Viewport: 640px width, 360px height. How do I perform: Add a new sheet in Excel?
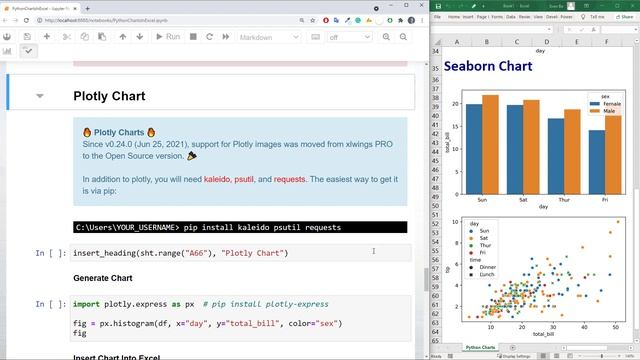coord(513,348)
